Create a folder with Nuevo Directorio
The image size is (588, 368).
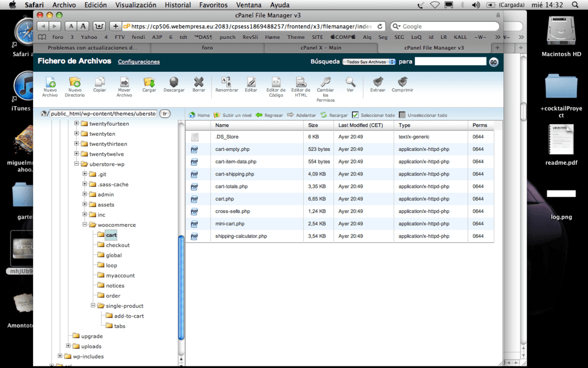click(75, 87)
